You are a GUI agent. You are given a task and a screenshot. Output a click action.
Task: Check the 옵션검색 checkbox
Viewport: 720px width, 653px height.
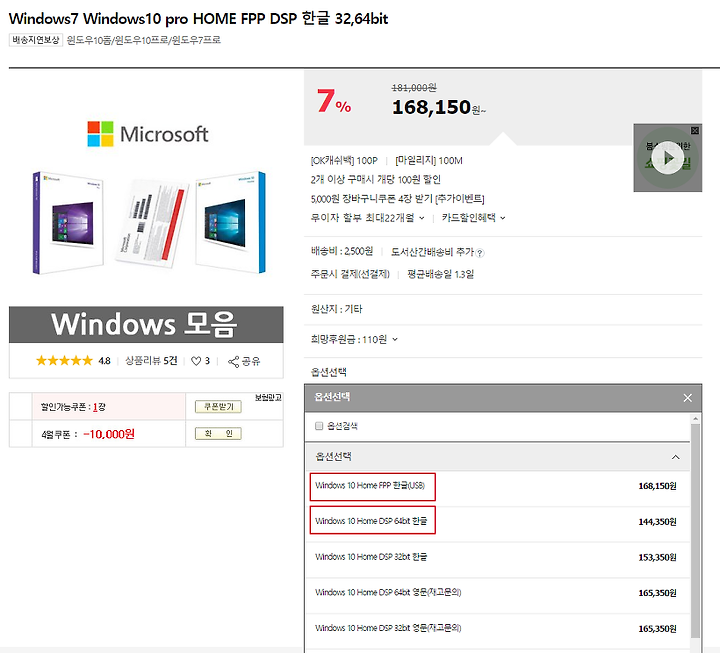(x=319, y=426)
